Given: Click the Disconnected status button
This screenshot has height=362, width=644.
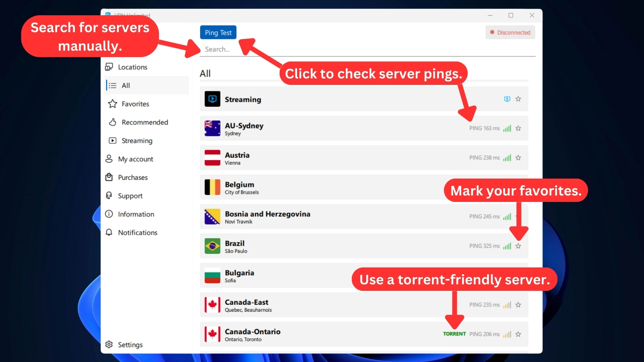Looking at the screenshot, I should tap(510, 33).
